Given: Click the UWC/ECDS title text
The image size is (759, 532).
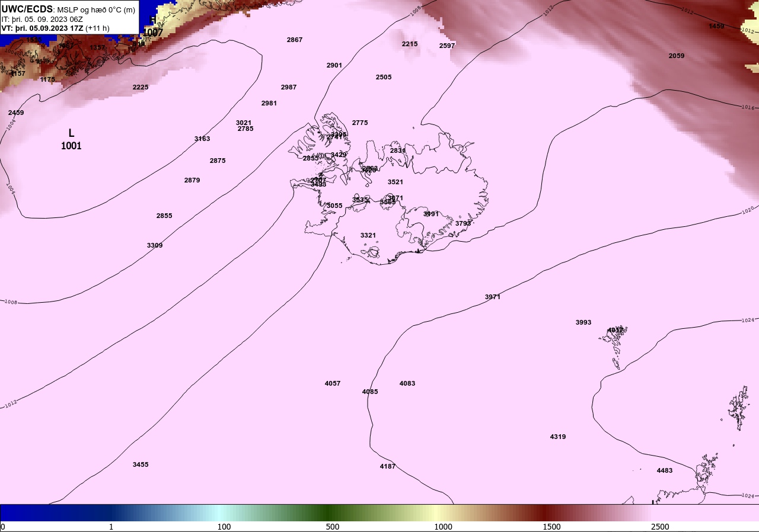Looking at the screenshot, I should (27, 9).
